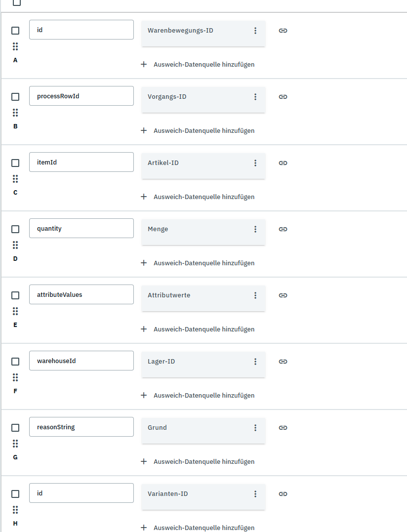Open the options menu for Attributwerte
This screenshot has height=532, width=407.
point(255,295)
